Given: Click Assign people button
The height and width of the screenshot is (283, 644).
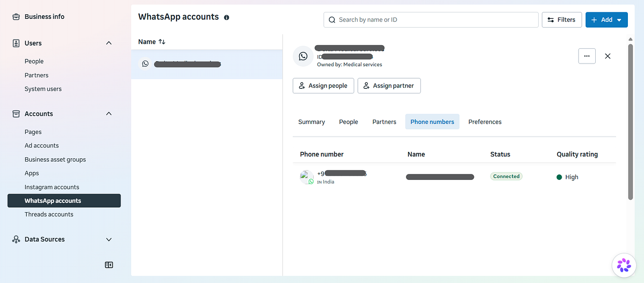Looking at the screenshot, I should click(x=323, y=86).
